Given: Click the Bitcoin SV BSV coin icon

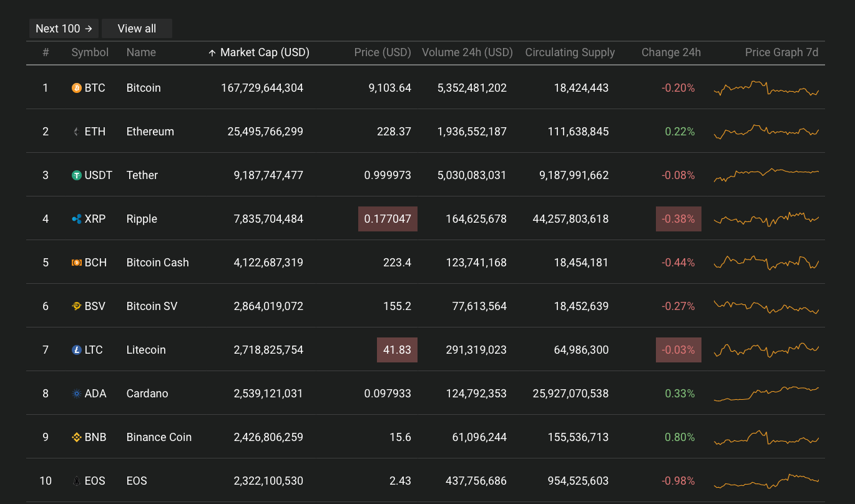Looking at the screenshot, I should click(x=77, y=306).
